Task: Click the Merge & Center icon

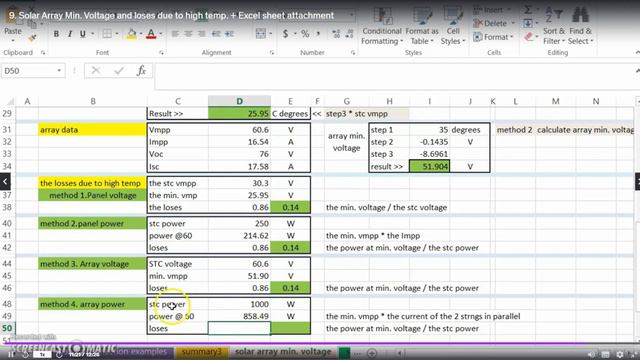Action: [261, 34]
